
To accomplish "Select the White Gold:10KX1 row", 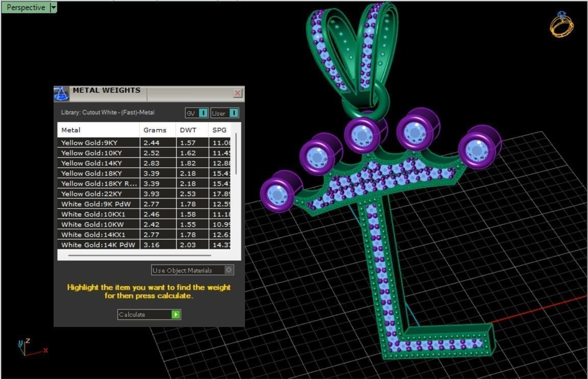I will pyautogui.click(x=144, y=214).
